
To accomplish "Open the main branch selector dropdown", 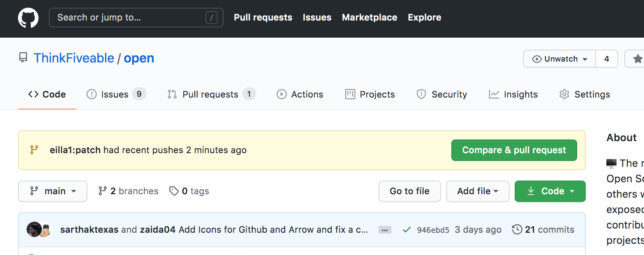I will [x=53, y=191].
